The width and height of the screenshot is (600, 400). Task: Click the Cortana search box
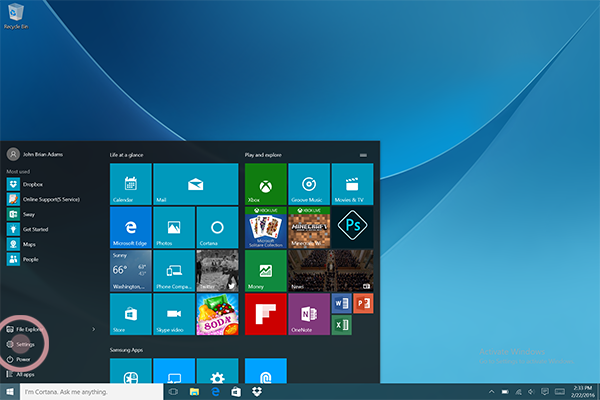click(x=91, y=392)
